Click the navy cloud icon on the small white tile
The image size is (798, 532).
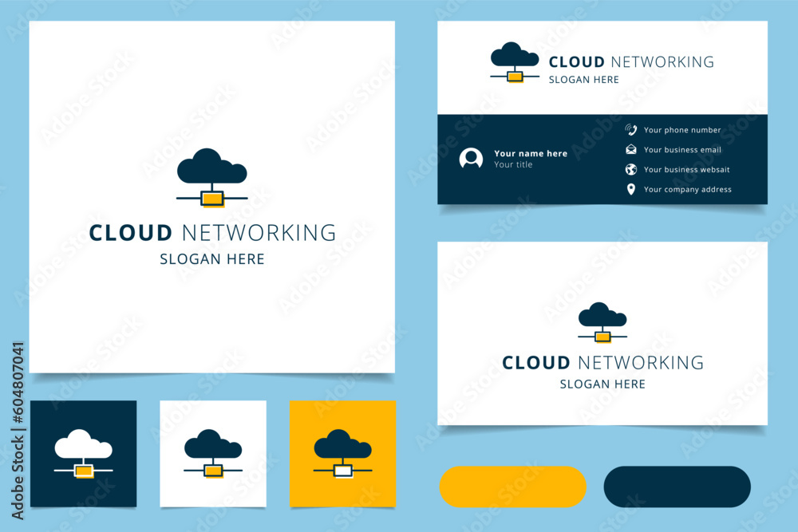[213, 454]
